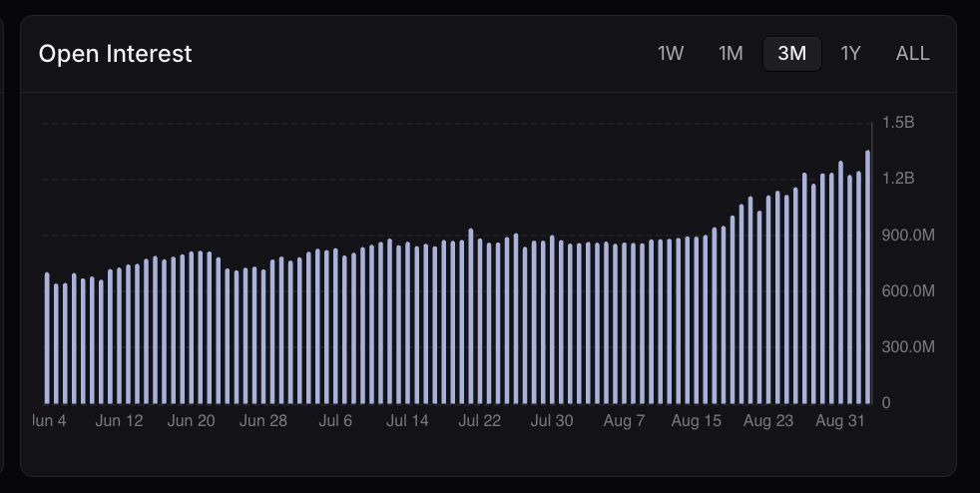This screenshot has width=980, height=493.
Task: Click the 1.5B y-axis label
Action: pos(898,123)
